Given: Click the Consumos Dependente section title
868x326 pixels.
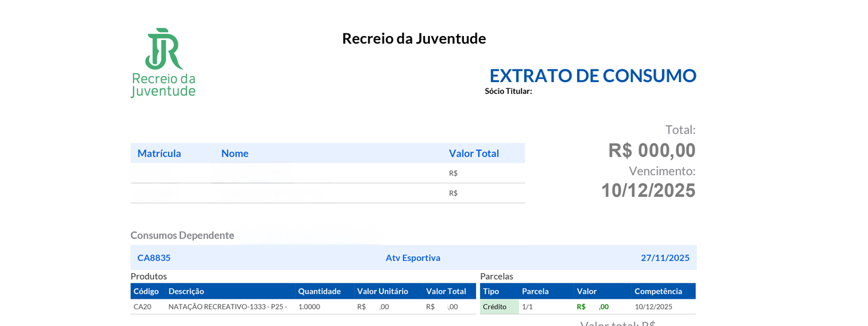Looking at the screenshot, I should coord(182,235).
